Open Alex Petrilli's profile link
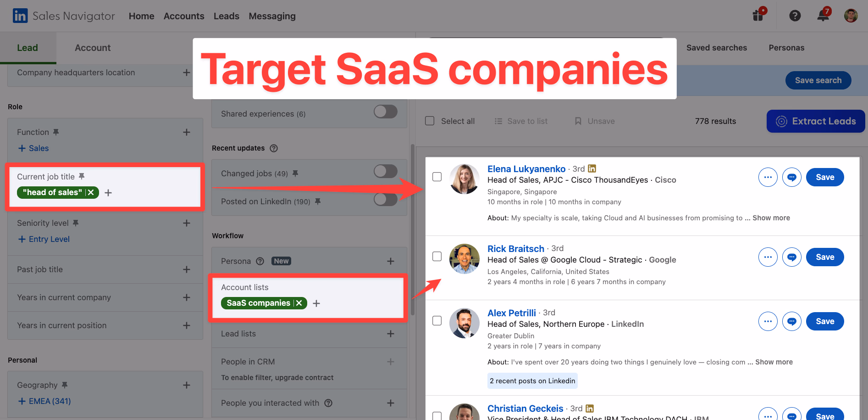 tap(511, 313)
